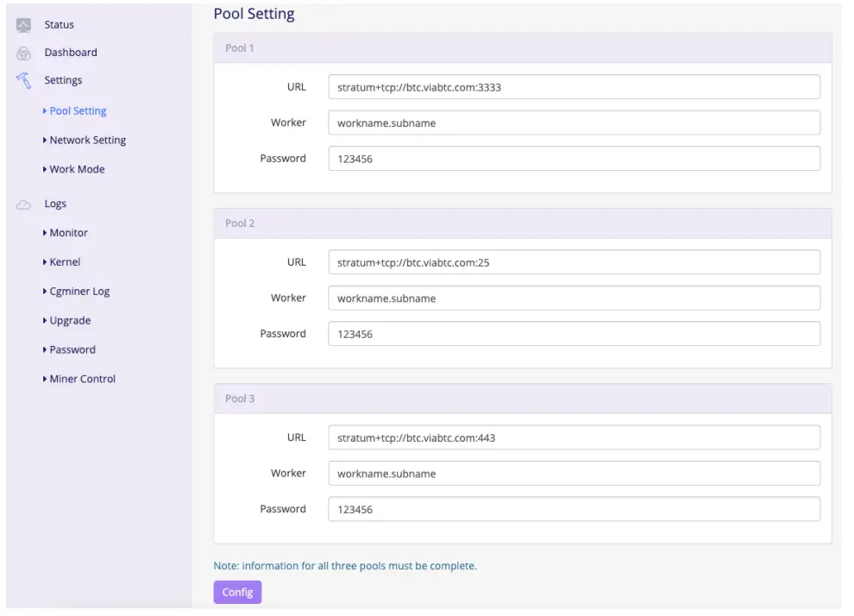
Task: Focus the Pool 2 Worker field
Action: (x=574, y=299)
